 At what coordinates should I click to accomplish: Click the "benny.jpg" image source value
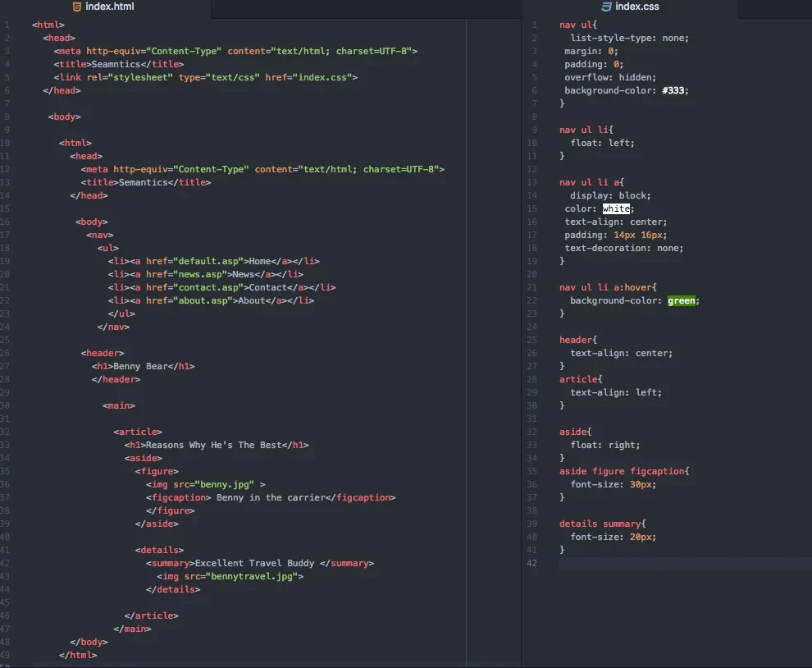(x=225, y=484)
